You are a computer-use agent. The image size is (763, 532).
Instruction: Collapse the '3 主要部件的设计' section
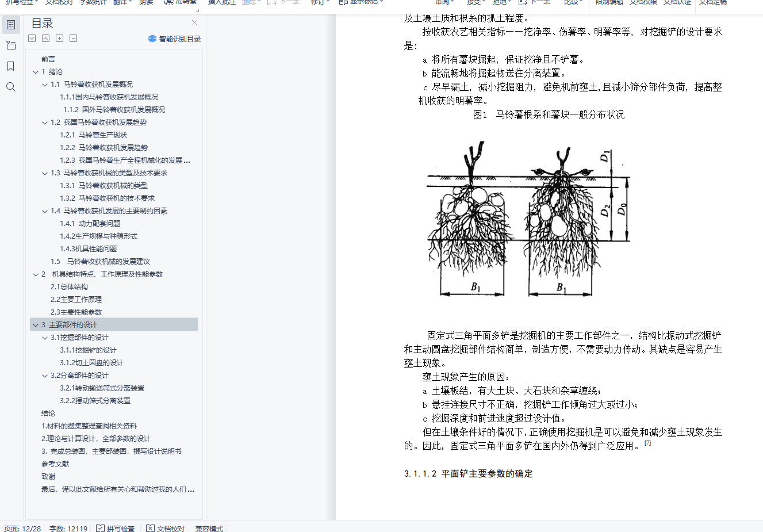(x=36, y=325)
